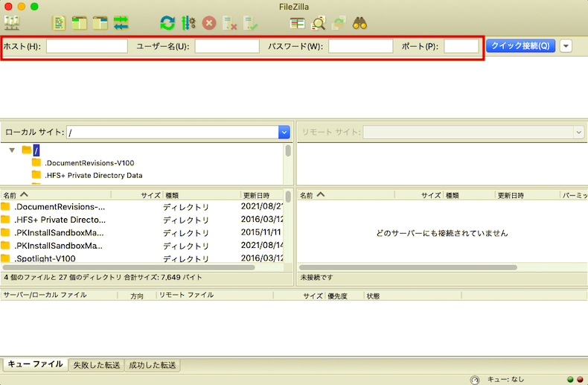Select the .Spotlight-V100 directory row

[141, 258]
